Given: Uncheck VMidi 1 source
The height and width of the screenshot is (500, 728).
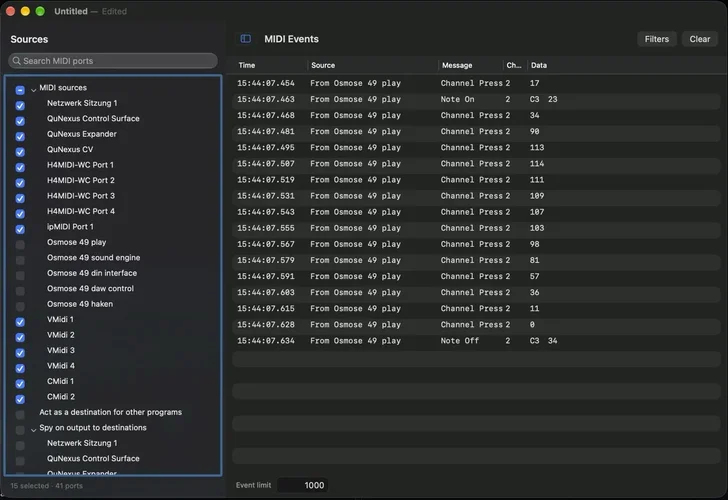Looking at the screenshot, I should pyautogui.click(x=20, y=322).
